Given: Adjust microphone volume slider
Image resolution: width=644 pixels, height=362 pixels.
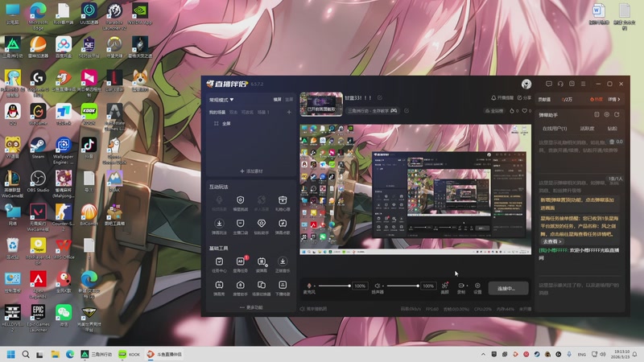Looking at the screenshot, I should click(334, 286).
